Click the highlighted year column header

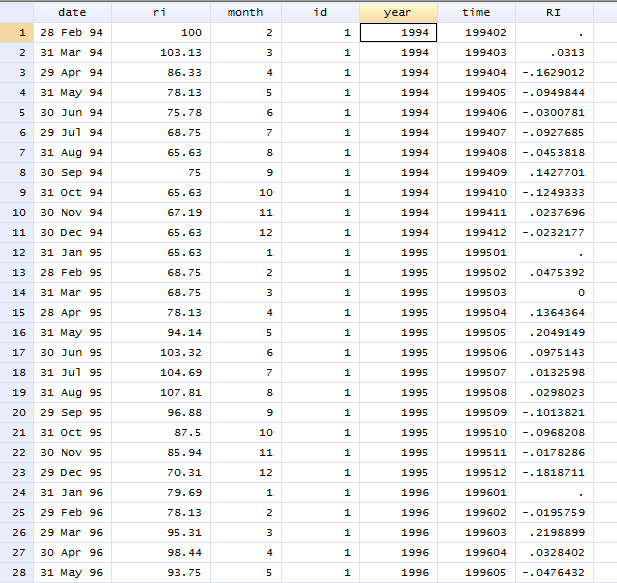[398, 13]
